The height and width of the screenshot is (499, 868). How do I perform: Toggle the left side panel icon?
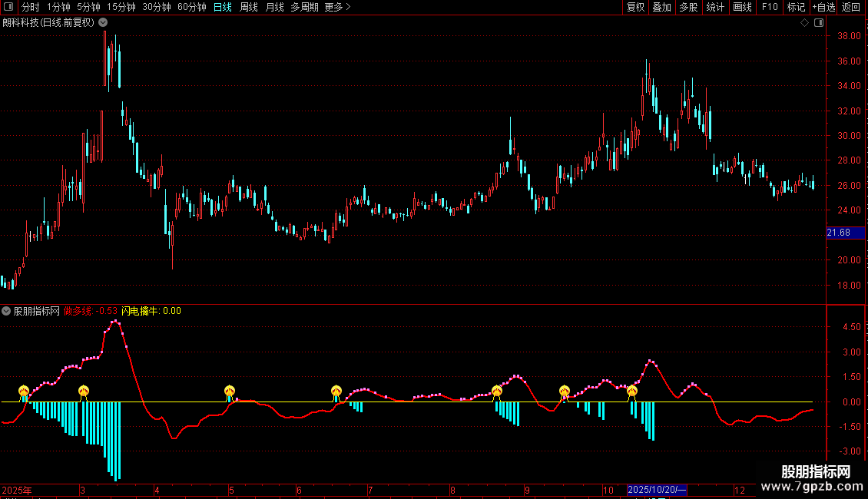click(x=8, y=7)
